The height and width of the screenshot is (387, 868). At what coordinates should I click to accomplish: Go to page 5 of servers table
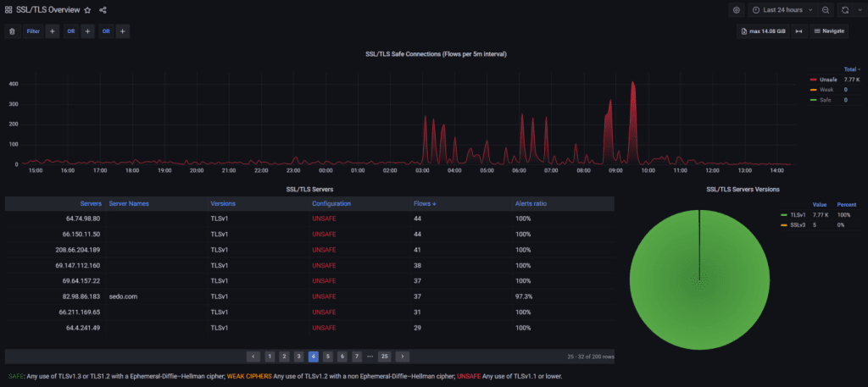point(327,357)
